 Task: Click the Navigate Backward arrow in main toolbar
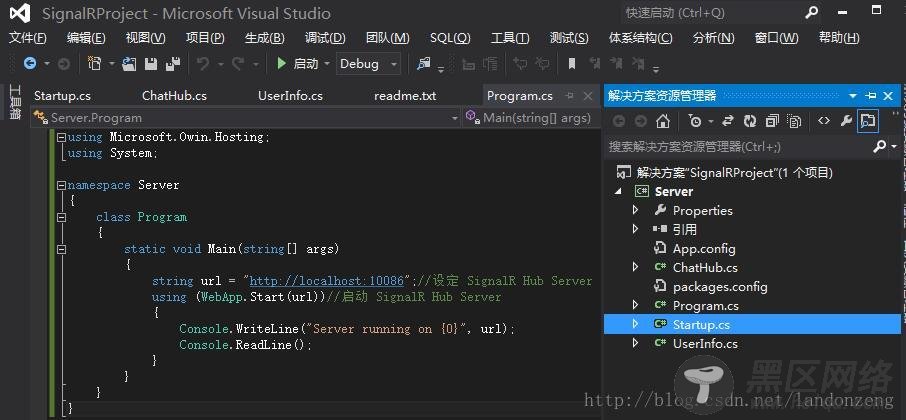click(x=30, y=64)
